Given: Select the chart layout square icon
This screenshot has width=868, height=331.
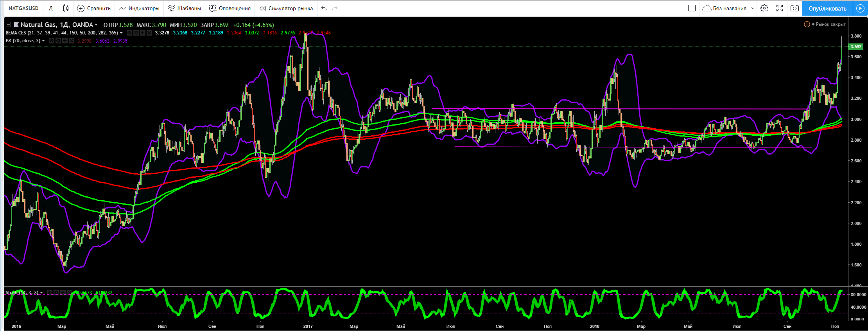Looking at the screenshot, I should (x=692, y=8).
